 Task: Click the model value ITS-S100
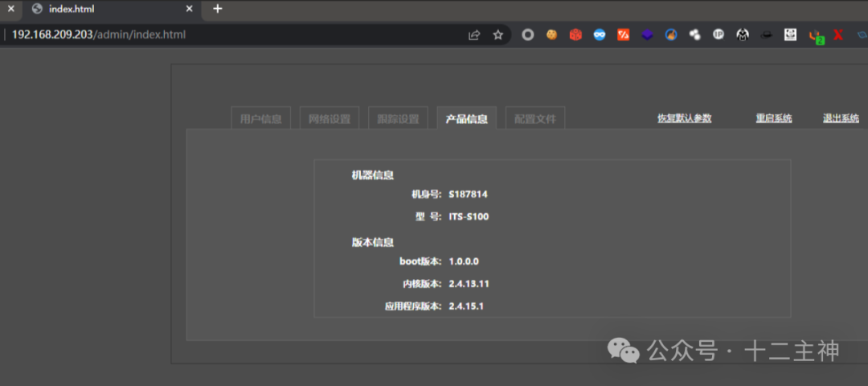[x=469, y=217]
